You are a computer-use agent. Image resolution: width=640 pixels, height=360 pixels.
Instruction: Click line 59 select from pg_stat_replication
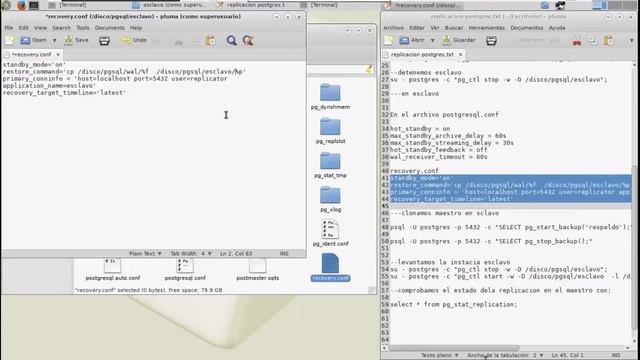click(453, 304)
